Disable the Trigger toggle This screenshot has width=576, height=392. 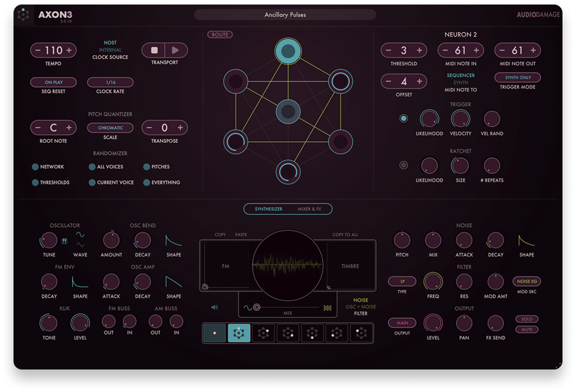tap(403, 118)
